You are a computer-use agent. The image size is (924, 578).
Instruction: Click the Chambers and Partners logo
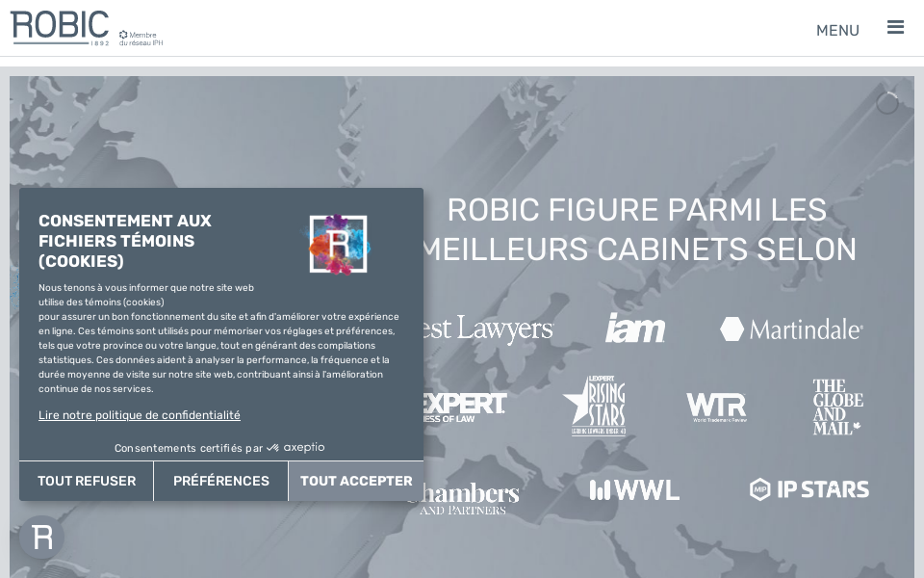point(463,494)
